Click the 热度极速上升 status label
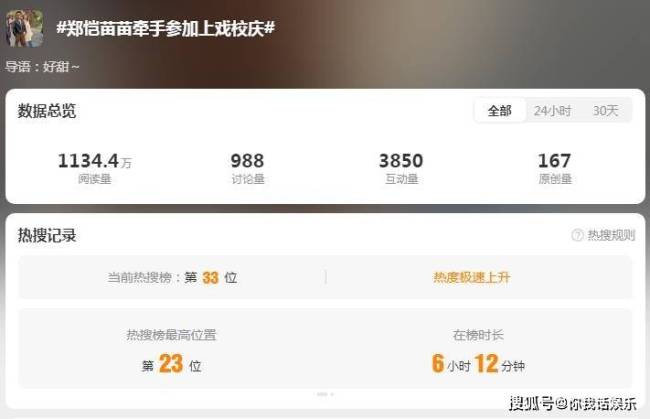The height and width of the screenshot is (419, 650). (x=472, y=277)
